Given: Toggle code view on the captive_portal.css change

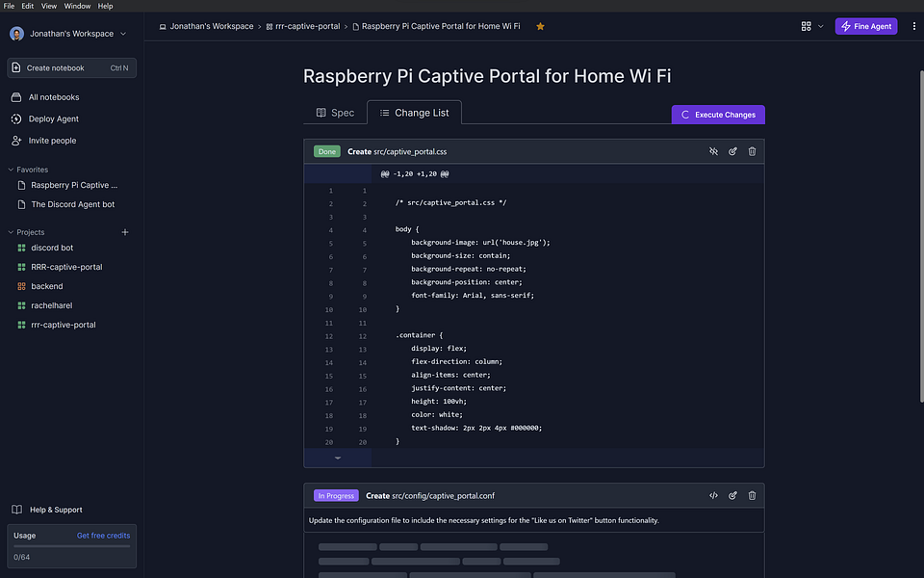Looking at the screenshot, I should click(713, 151).
